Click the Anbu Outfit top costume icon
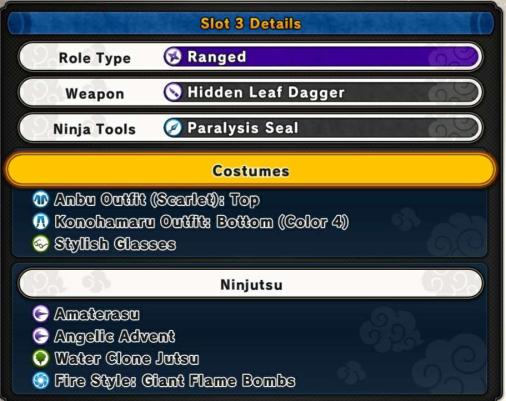Viewport: 506px width, 401px height. coord(41,199)
